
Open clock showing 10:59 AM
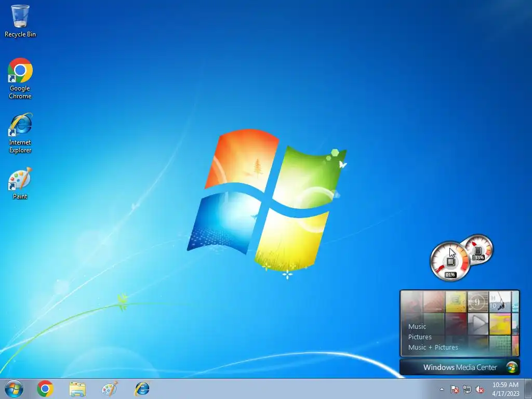point(506,389)
